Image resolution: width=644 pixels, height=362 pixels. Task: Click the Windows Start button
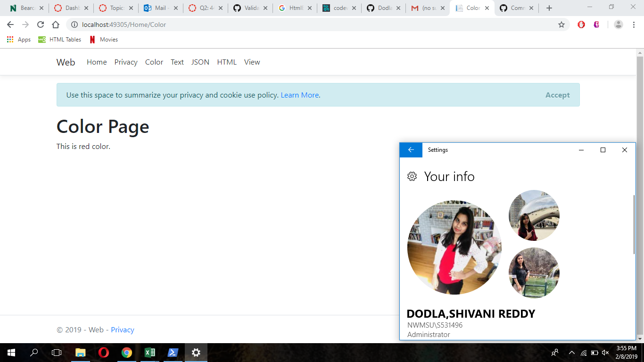tap(10, 352)
